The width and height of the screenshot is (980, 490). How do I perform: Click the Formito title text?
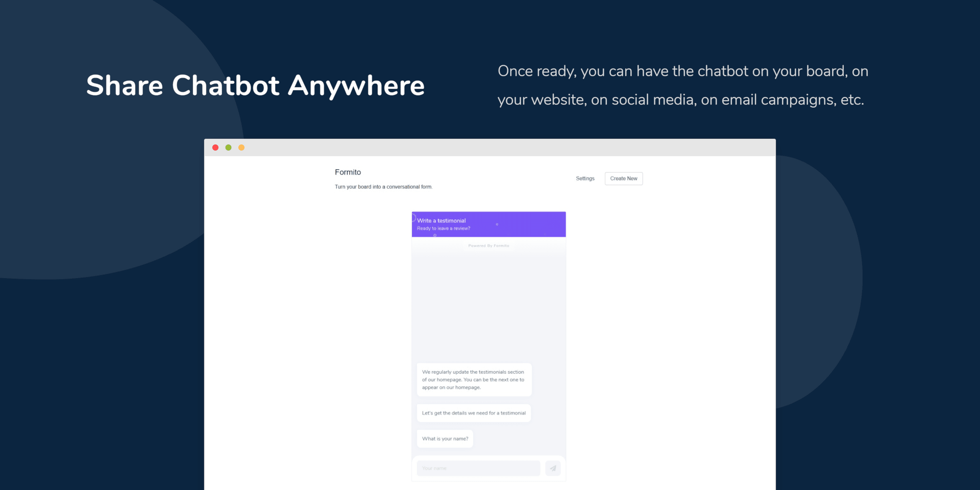click(x=348, y=172)
